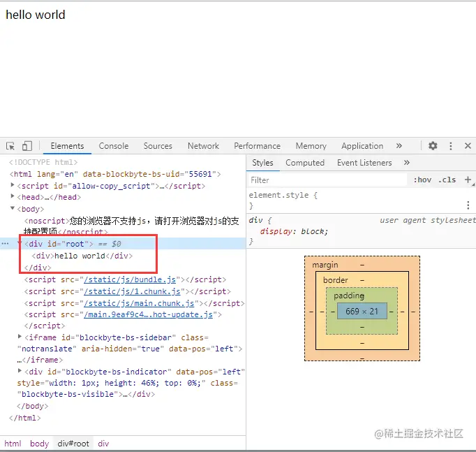Expand the blockbyte-bs-indicator div node
476x452 pixels.
(20, 370)
